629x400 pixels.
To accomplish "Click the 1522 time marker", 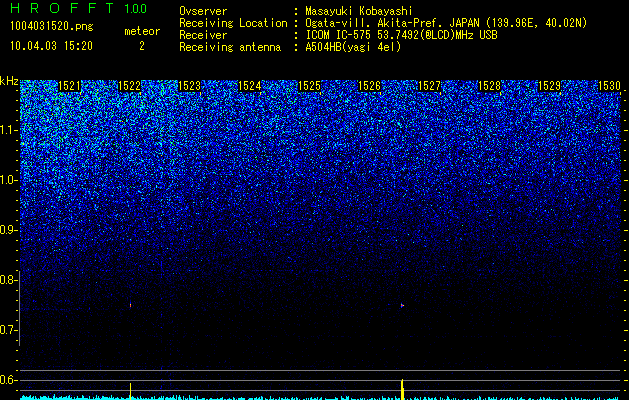I will pos(130,86).
